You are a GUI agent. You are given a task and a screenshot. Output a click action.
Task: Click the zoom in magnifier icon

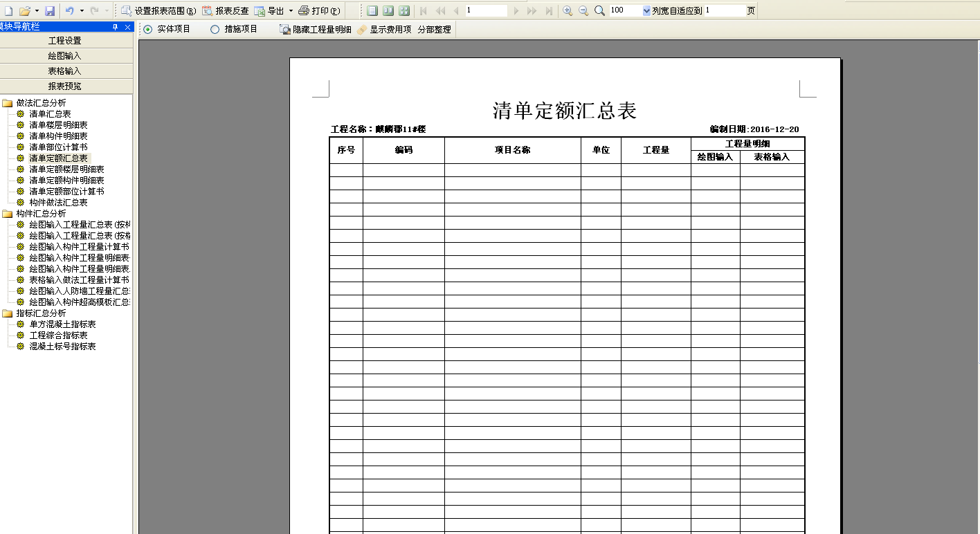568,11
